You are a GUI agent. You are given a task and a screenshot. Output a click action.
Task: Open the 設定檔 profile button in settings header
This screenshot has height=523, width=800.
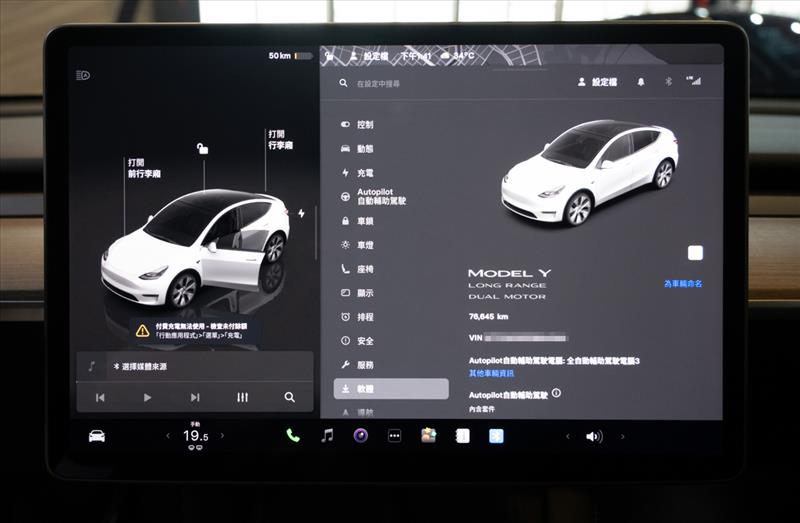pyautogui.click(x=597, y=82)
